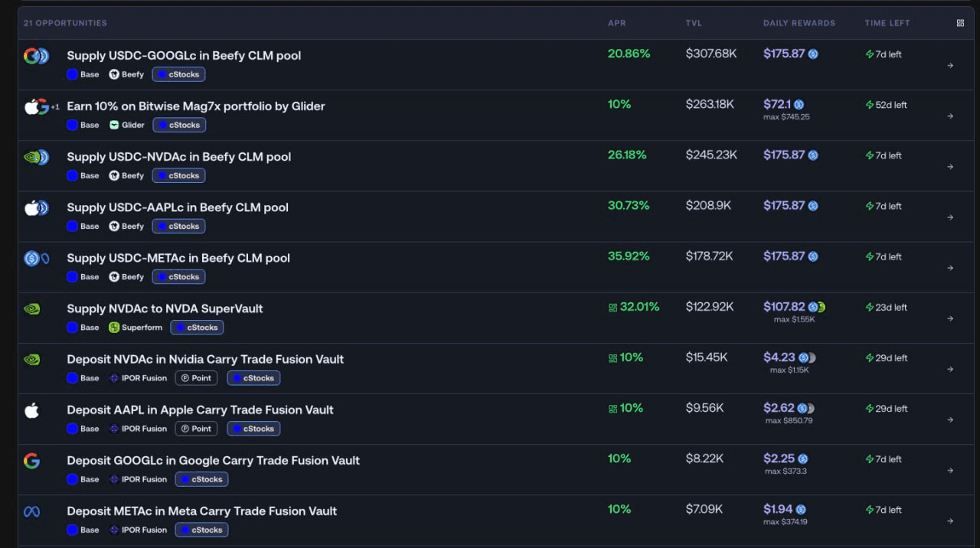Open arrow for Apple Carry Trade Fusion Vault

pos(950,419)
